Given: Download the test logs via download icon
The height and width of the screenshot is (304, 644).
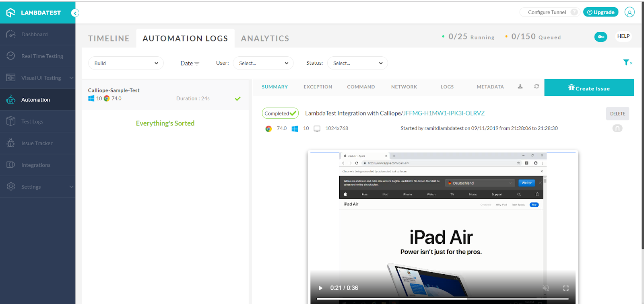Looking at the screenshot, I should click(x=520, y=86).
